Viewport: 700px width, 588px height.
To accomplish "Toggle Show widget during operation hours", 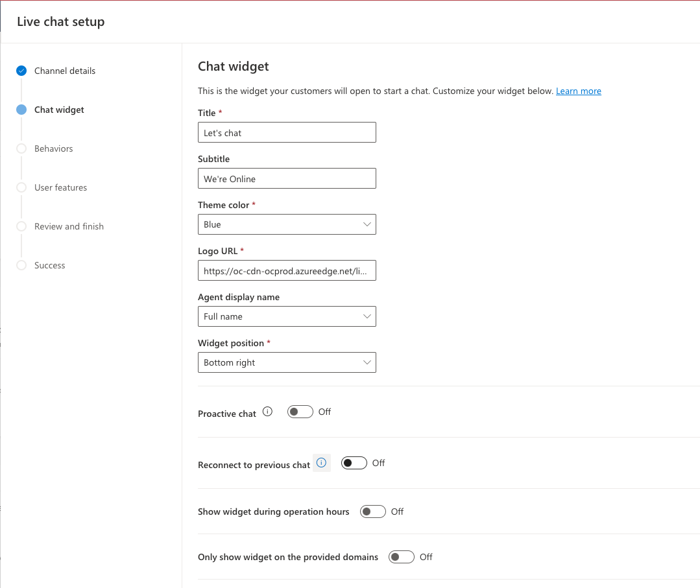I will tap(373, 512).
